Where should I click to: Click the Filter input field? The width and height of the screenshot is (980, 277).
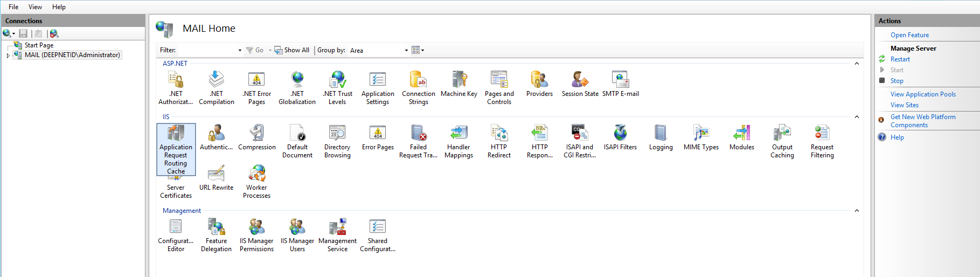[207, 51]
